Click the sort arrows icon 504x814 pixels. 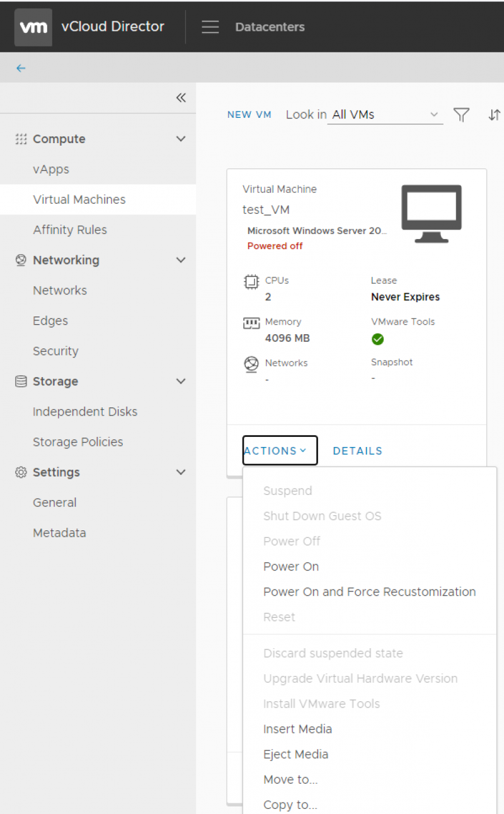(x=495, y=115)
